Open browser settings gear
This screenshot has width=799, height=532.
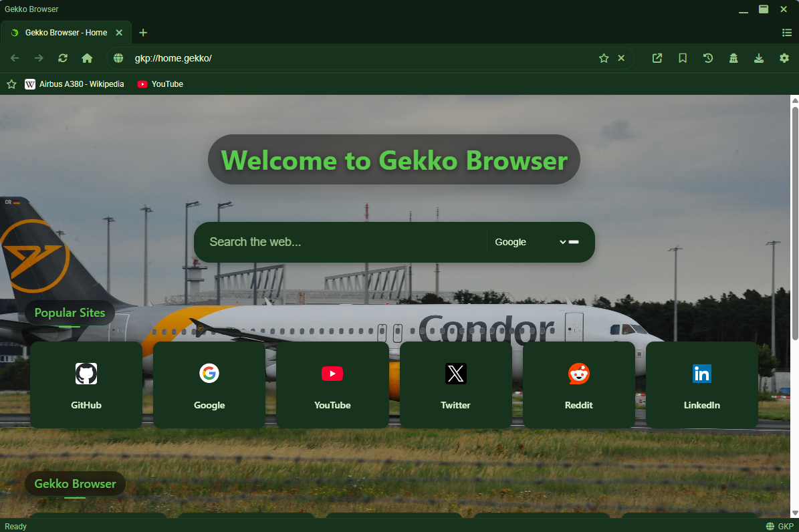pyautogui.click(x=784, y=58)
